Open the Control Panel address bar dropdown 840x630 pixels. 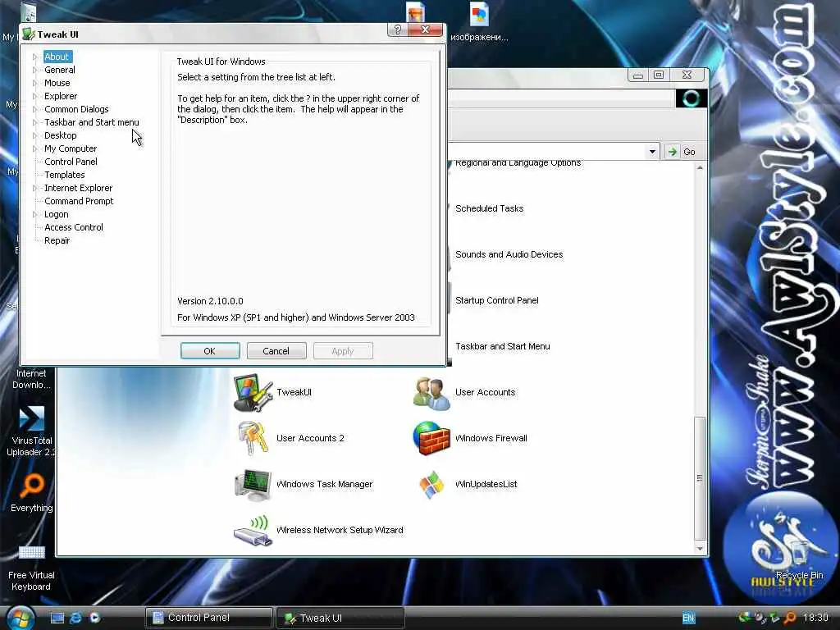click(652, 152)
